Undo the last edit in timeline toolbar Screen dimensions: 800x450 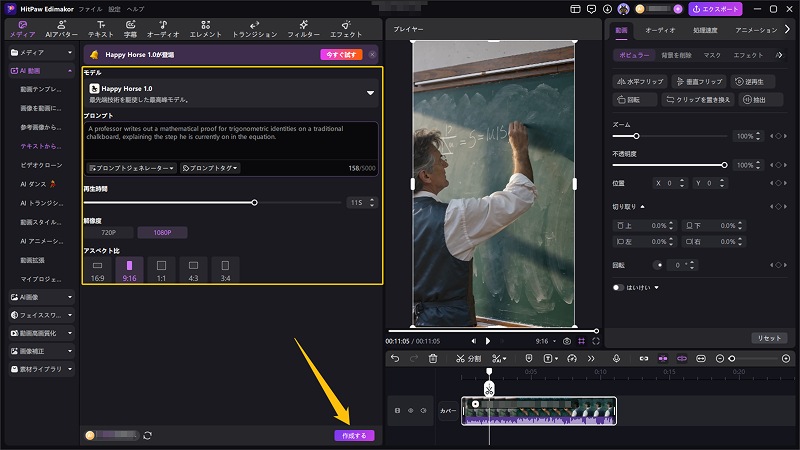click(x=395, y=359)
